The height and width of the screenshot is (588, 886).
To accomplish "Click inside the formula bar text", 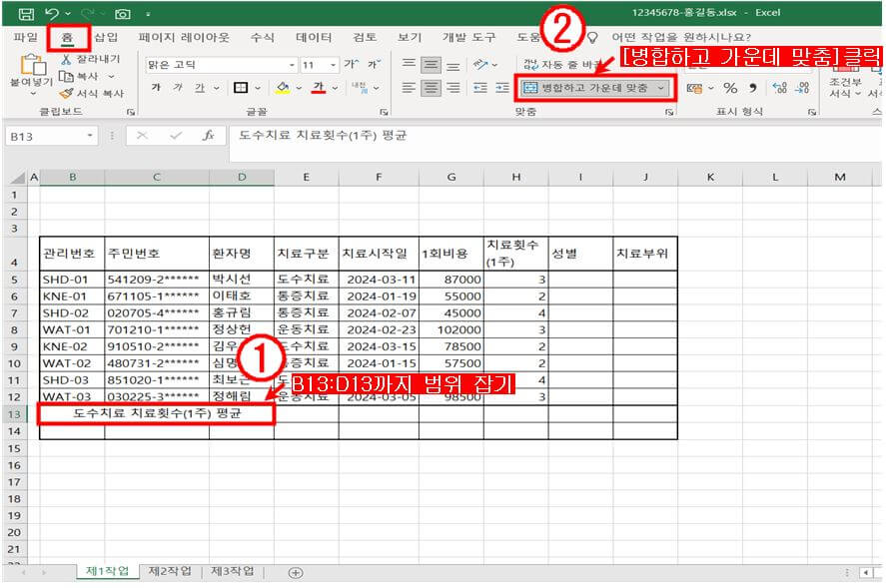I will tap(322, 136).
